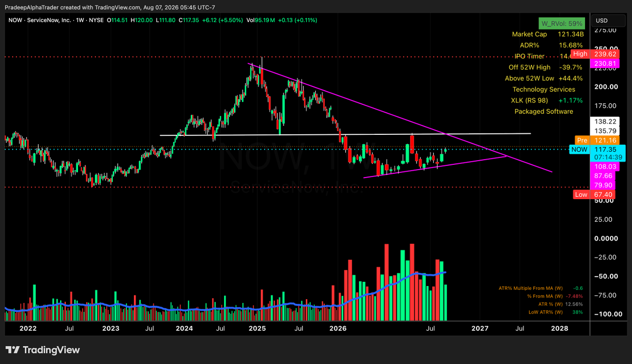Click the Close value C117.35
The image size is (632, 364).
point(189,20)
